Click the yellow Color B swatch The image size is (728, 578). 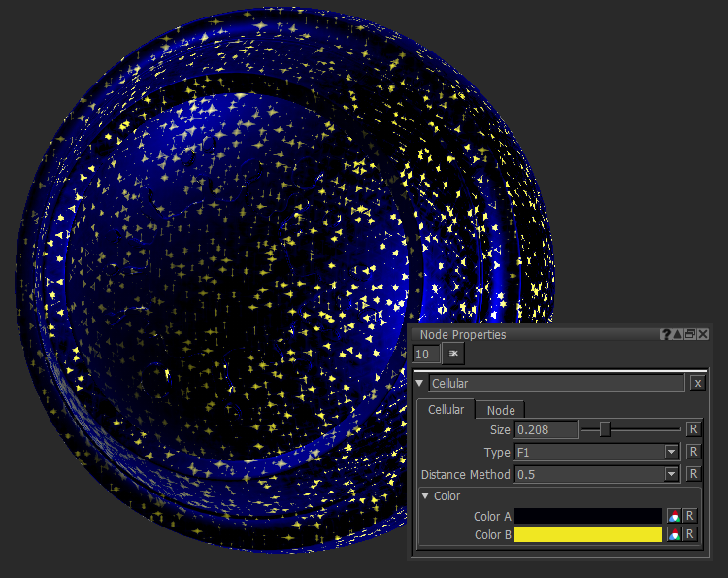(587, 534)
